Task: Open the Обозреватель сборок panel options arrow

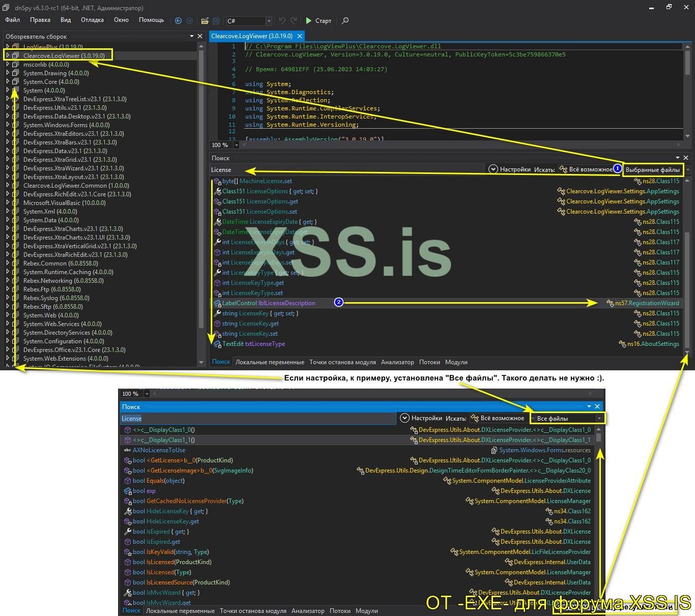Action: pyautogui.click(x=192, y=36)
